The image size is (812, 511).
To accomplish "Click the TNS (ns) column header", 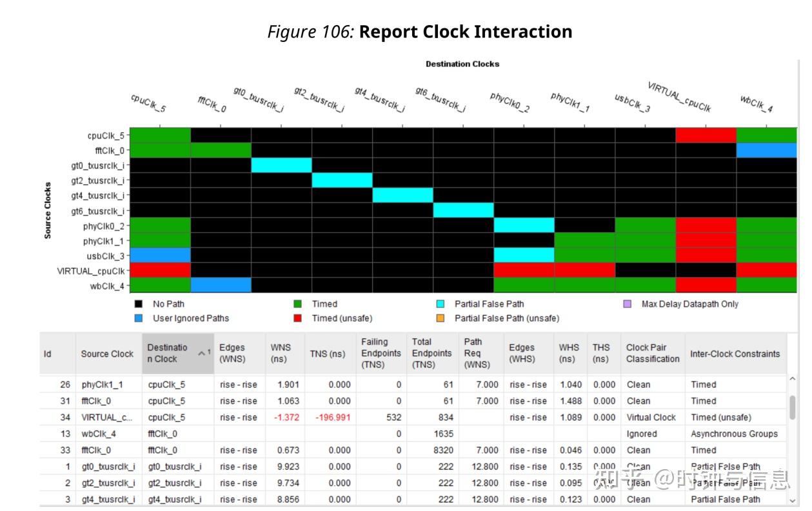I will coord(330,354).
